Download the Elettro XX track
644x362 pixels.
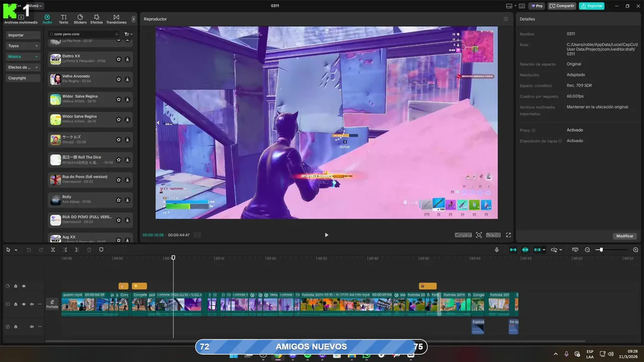(x=127, y=59)
